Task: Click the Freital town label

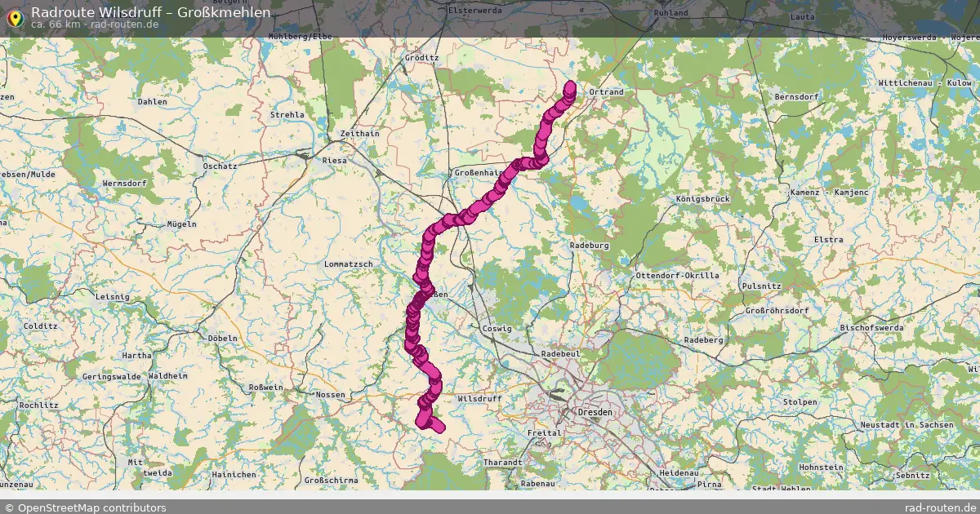Action: (x=546, y=433)
